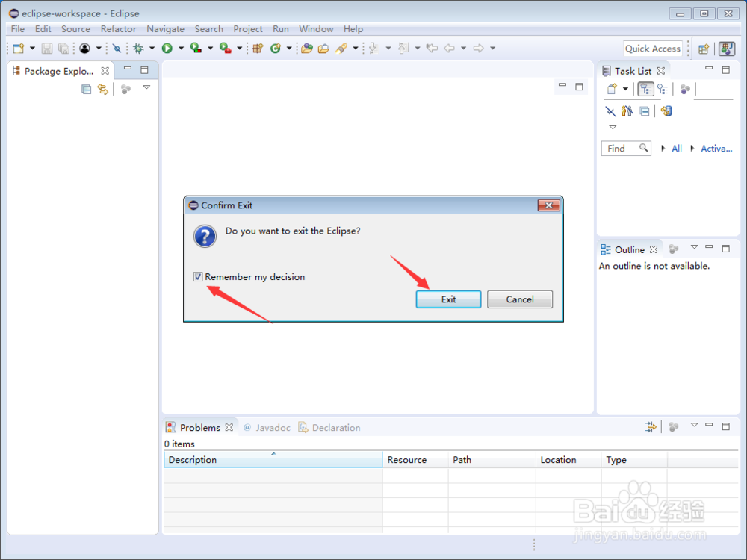Click New Task icon in Task List
This screenshot has height=560, width=747.
(613, 89)
